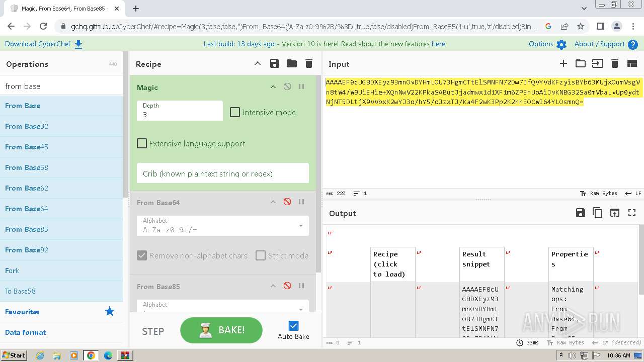
Task: Open the Options settings
Action: (547, 44)
